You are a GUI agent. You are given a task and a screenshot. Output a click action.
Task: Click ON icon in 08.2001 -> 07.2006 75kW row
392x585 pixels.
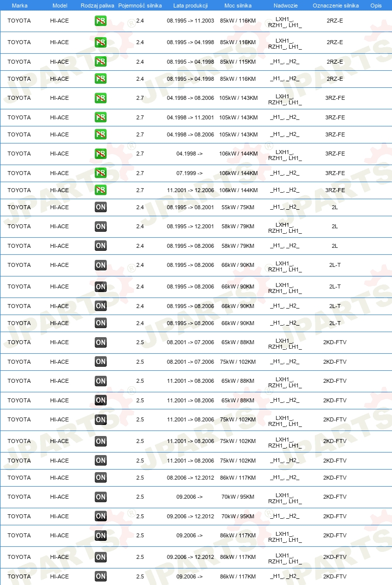click(x=101, y=362)
